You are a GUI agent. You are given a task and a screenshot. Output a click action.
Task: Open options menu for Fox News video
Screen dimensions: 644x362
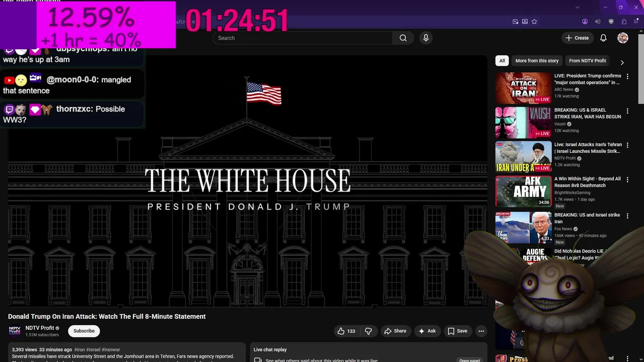click(x=627, y=216)
